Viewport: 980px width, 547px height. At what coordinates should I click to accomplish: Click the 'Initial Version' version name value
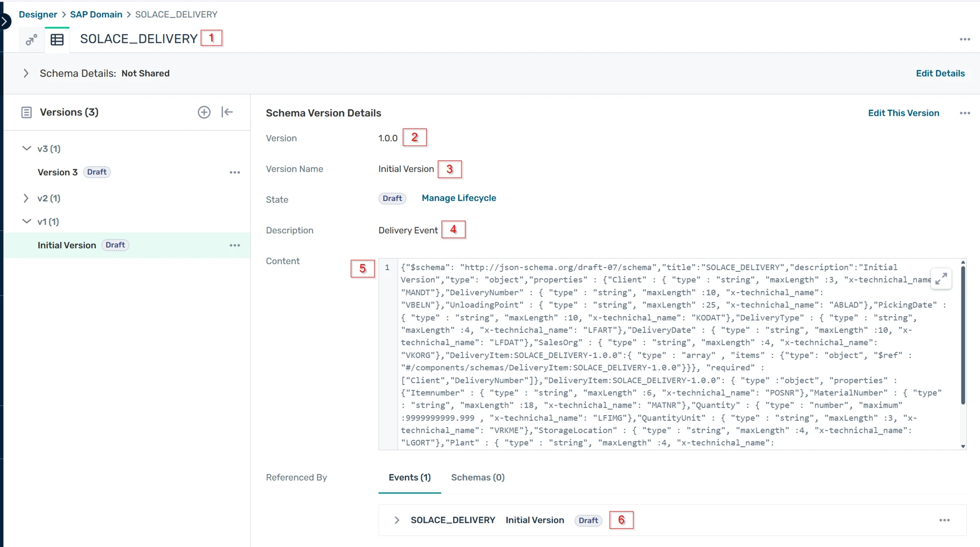(406, 169)
